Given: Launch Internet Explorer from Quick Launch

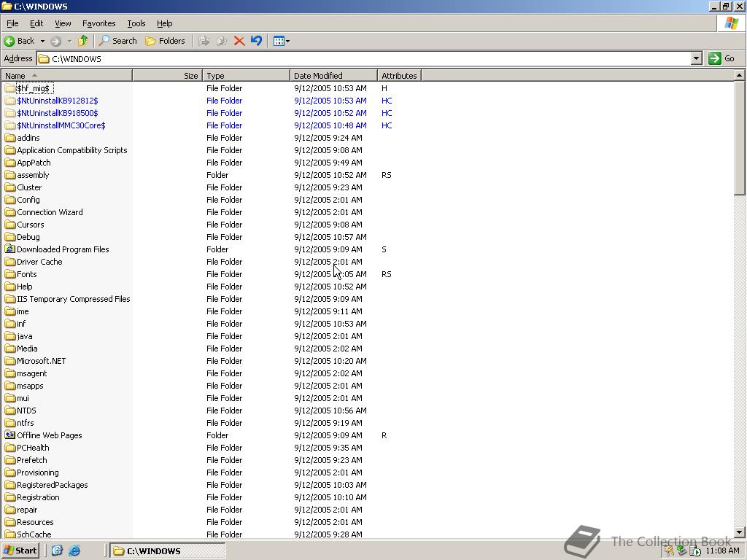Looking at the screenshot, I should (x=74, y=551).
